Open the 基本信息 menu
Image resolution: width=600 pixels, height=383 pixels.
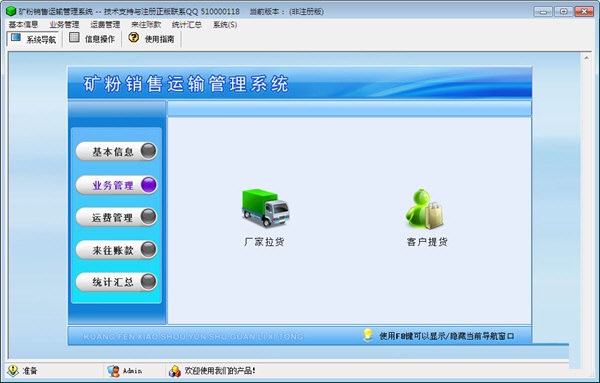click(23, 24)
